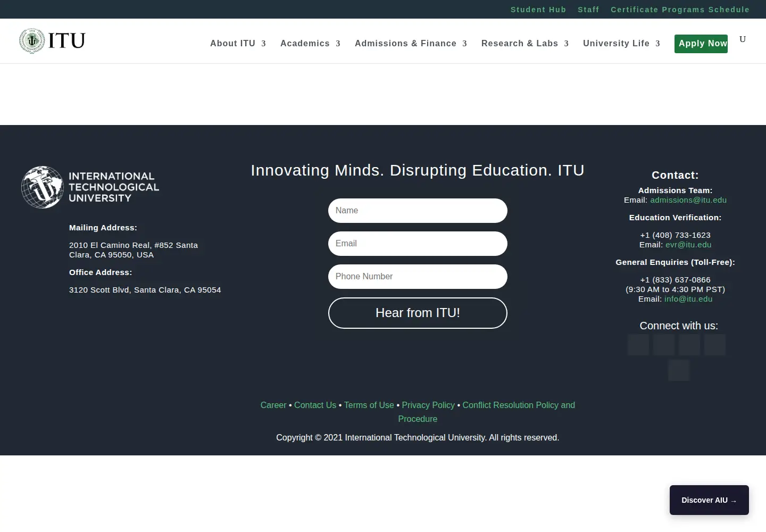This screenshot has width=766, height=532.
Task: Open the search icon beside Apply Now
Action: click(743, 39)
